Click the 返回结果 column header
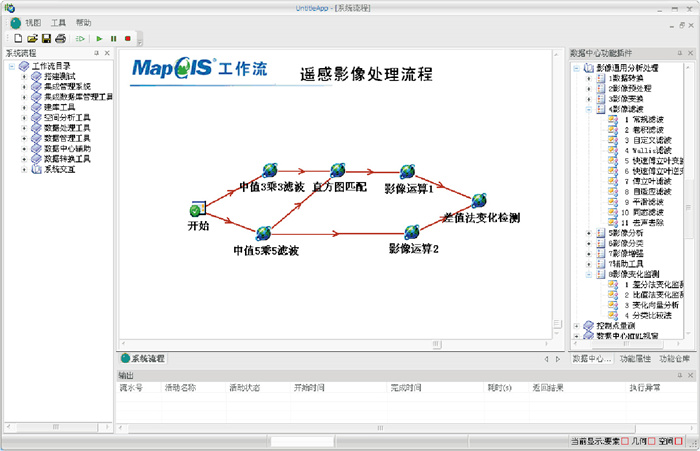700x451 pixels. [x=577, y=388]
